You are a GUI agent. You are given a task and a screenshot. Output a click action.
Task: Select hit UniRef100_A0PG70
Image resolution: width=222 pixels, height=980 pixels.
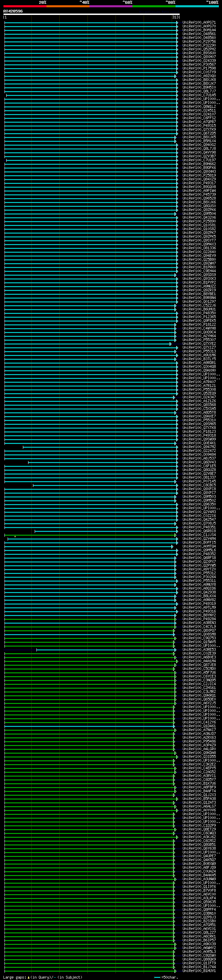pyautogui.click(x=199, y=26)
